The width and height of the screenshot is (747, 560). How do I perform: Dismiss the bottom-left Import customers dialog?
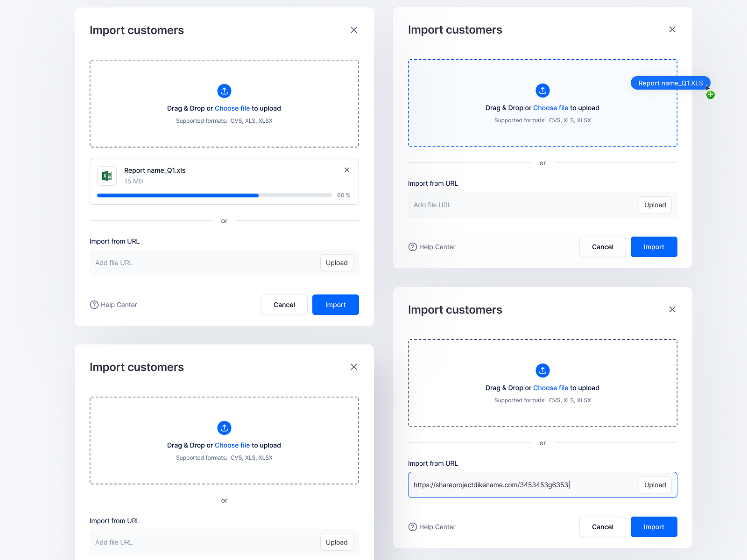coord(353,367)
